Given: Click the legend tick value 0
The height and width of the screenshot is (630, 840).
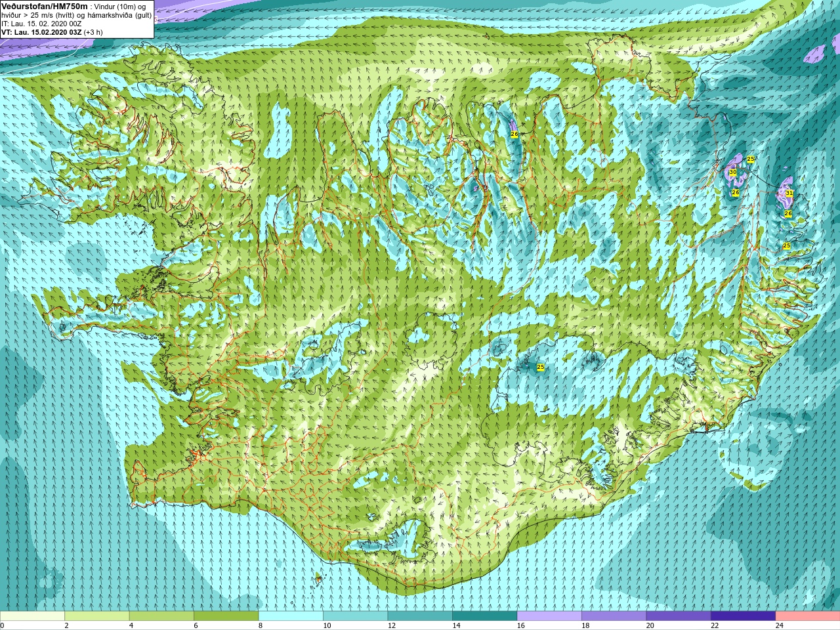Looking at the screenshot, I should (x=3, y=625).
